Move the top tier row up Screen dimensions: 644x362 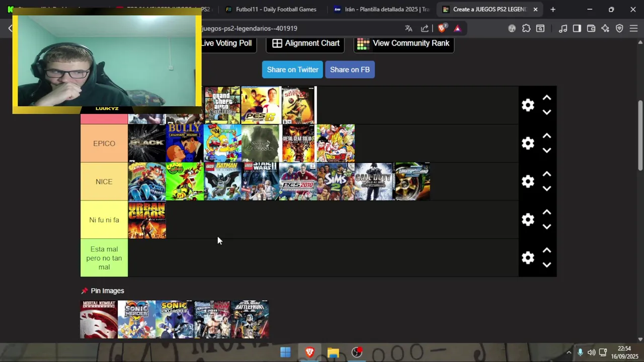pyautogui.click(x=547, y=98)
